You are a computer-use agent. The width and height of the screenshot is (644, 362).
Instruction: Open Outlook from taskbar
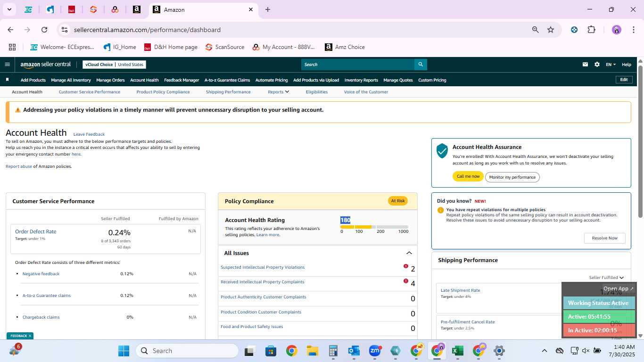(354, 351)
